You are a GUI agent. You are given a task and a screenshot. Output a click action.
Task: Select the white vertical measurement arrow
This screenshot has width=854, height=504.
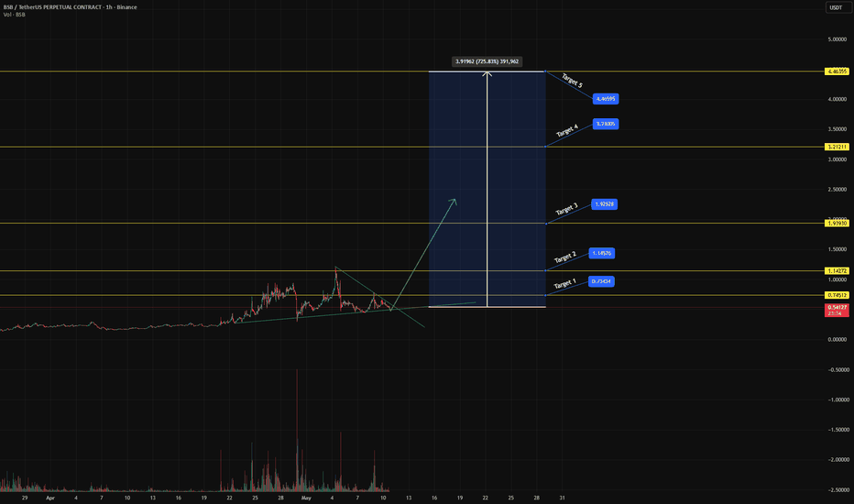pyautogui.click(x=487, y=189)
